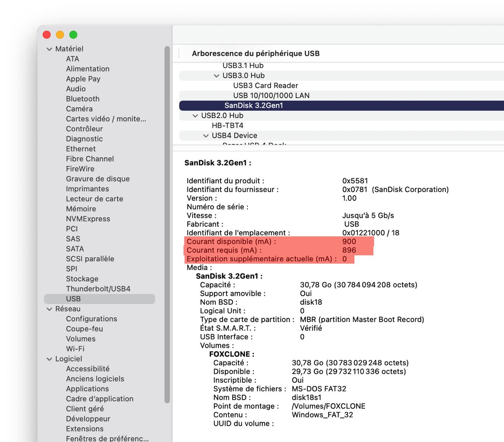Select SPI in the sidebar
504x442 pixels.
click(x=71, y=269)
